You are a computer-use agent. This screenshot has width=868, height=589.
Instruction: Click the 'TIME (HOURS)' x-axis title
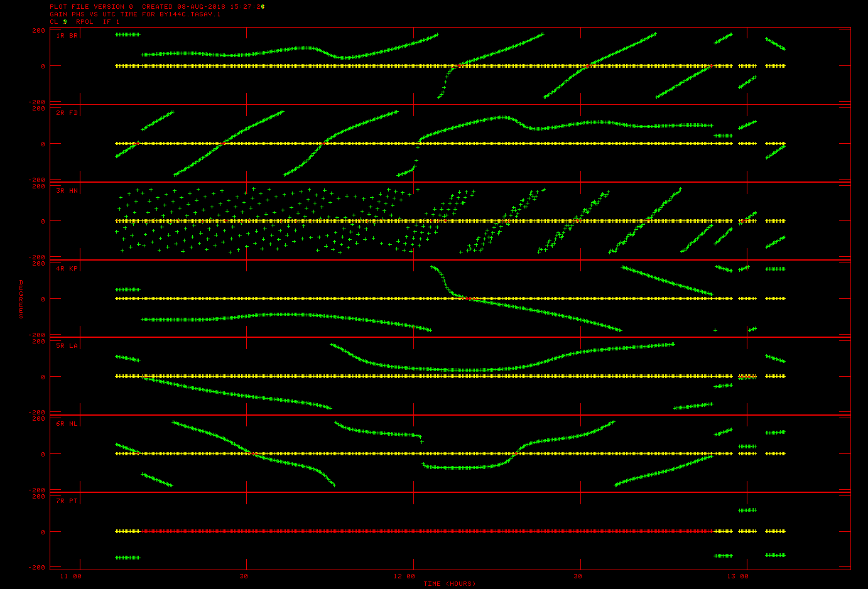pyautogui.click(x=449, y=584)
